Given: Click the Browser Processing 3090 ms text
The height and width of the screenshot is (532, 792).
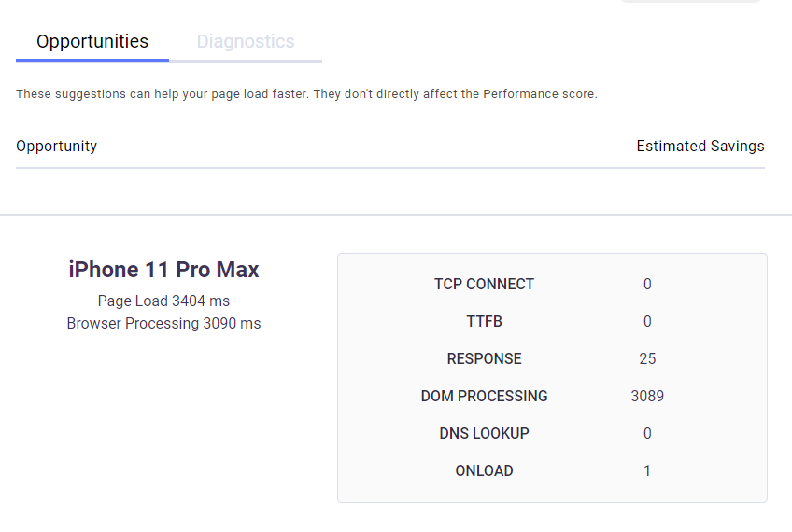Looking at the screenshot, I should pyautogui.click(x=163, y=323).
